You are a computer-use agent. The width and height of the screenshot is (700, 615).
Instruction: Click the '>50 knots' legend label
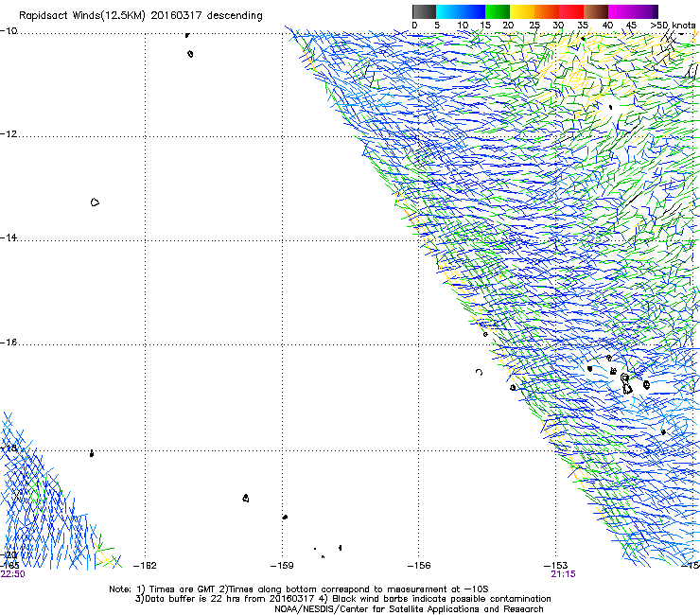pyautogui.click(x=673, y=26)
